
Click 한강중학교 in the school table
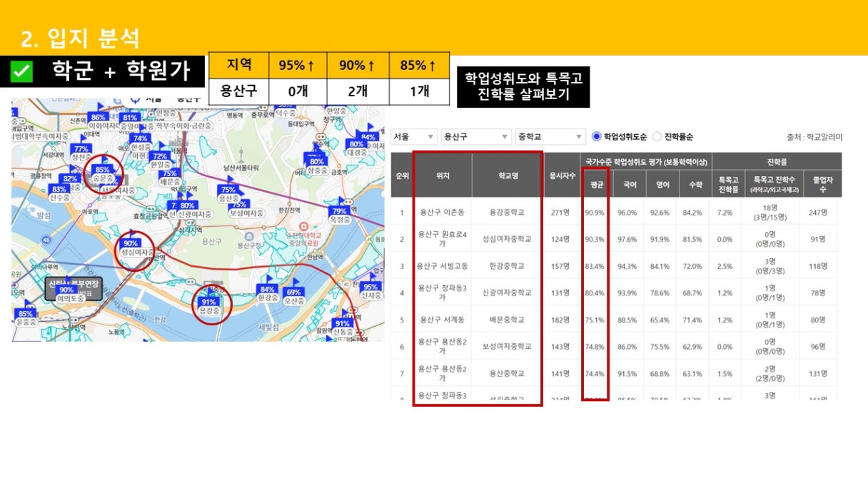coord(507,266)
